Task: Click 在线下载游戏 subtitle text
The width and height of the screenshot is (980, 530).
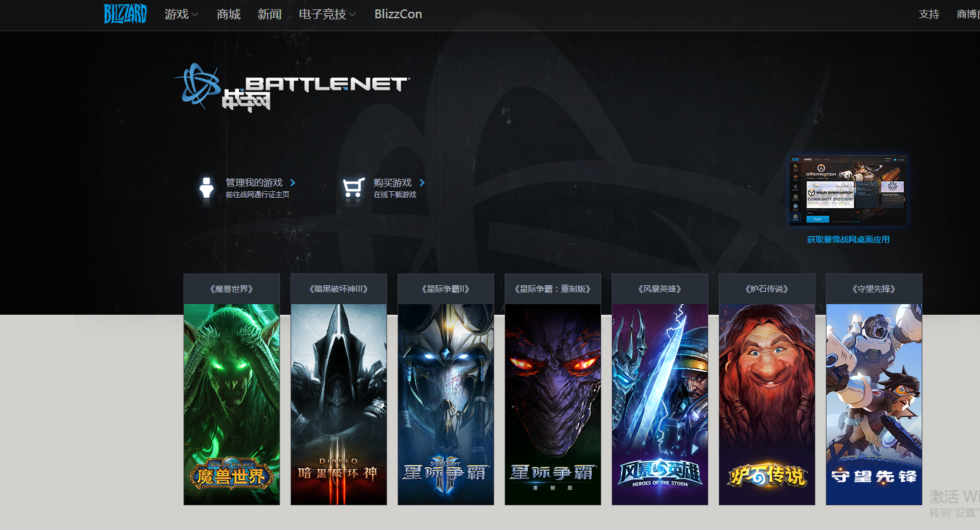Action: pos(395,195)
